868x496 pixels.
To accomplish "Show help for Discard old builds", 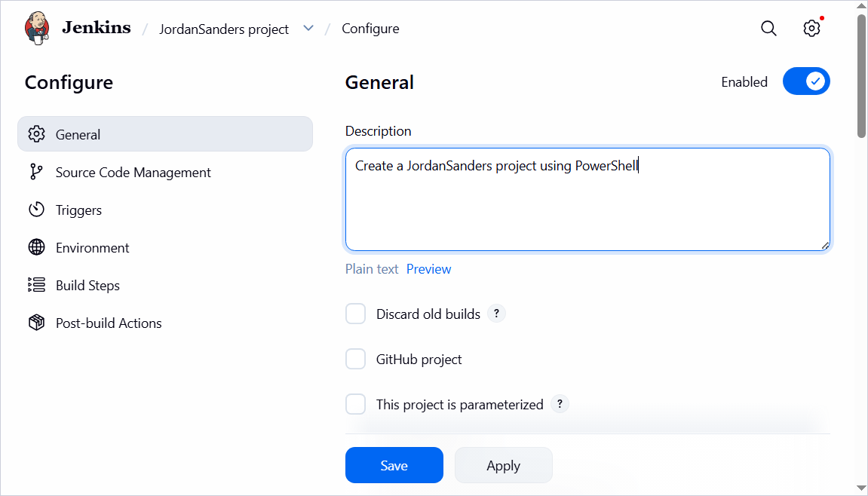I will click(x=496, y=314).
